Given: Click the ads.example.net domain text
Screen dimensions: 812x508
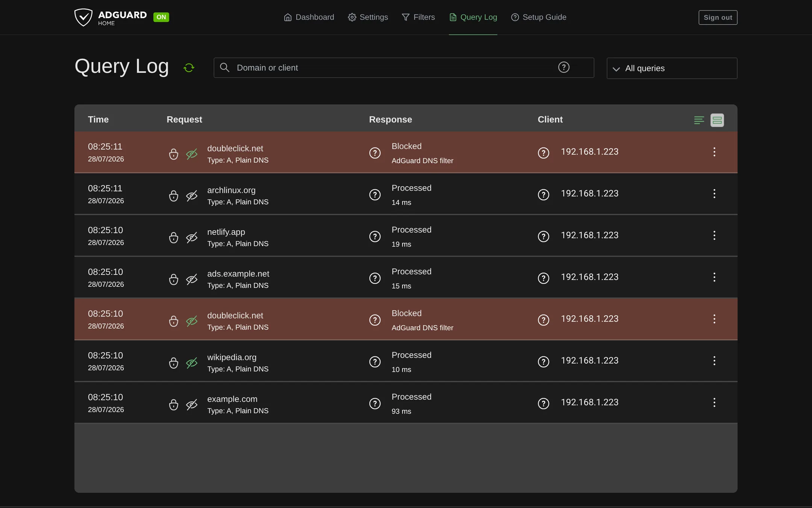Looking at the screenshot, I should coord(238,274).
